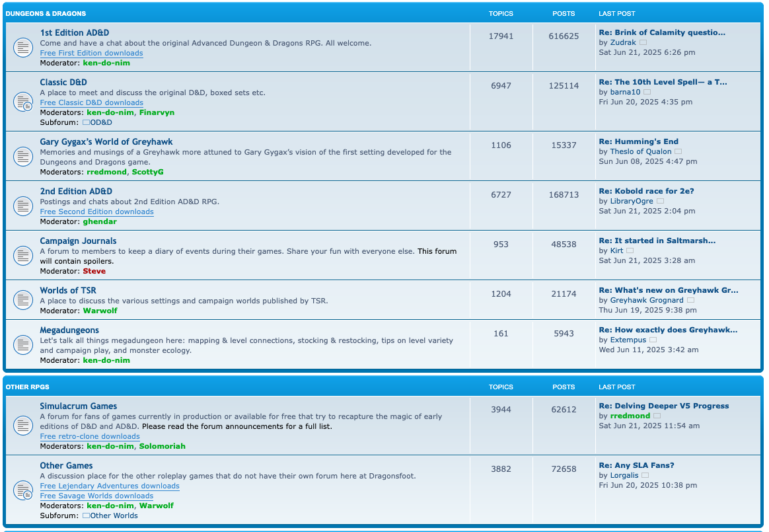View Extempus's user profile
Viewport: 769px width, 532px height.
[628, 340]
